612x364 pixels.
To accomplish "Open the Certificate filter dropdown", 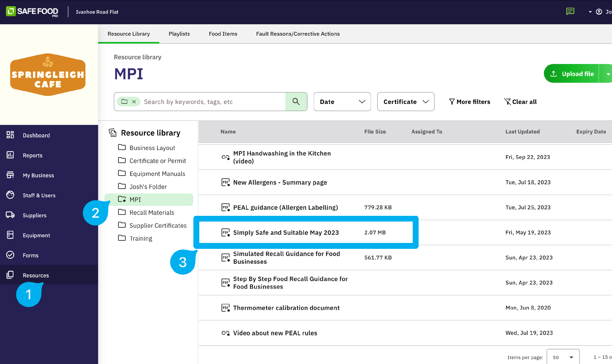I will 406,101.
